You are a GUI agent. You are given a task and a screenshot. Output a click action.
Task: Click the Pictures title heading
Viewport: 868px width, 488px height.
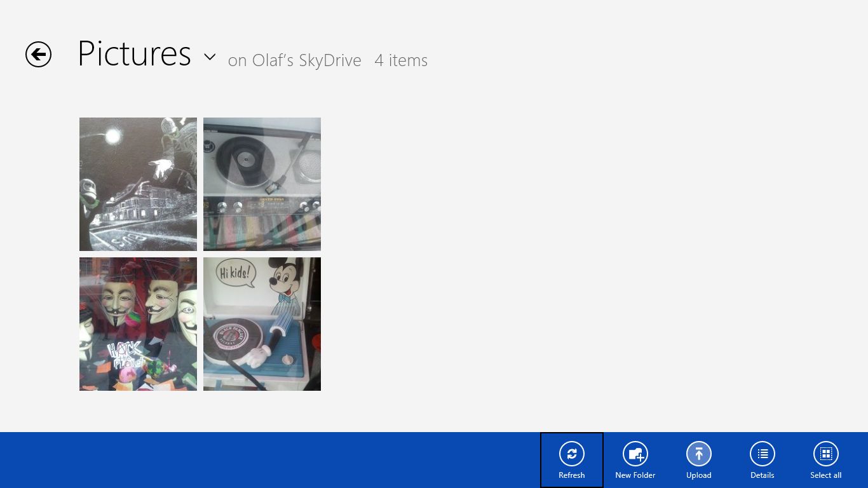(x=134, y=53)
